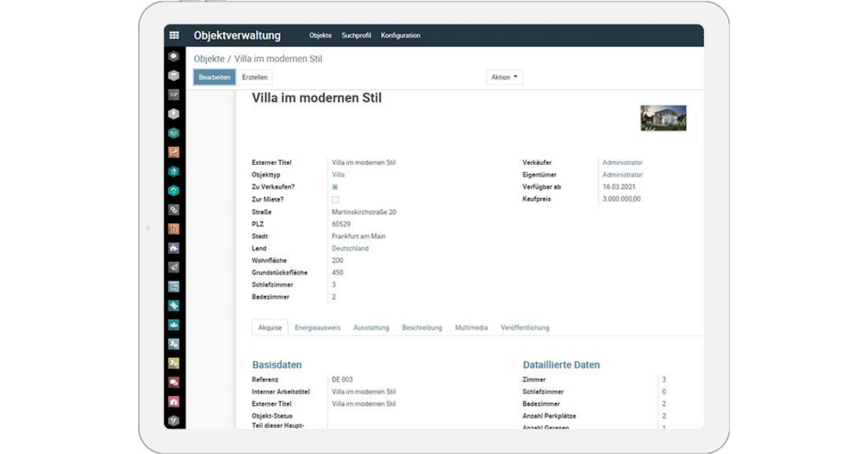Open the apps grid icon top-left
This screenshot has width=868, height=454.
[x=174, y=34]
